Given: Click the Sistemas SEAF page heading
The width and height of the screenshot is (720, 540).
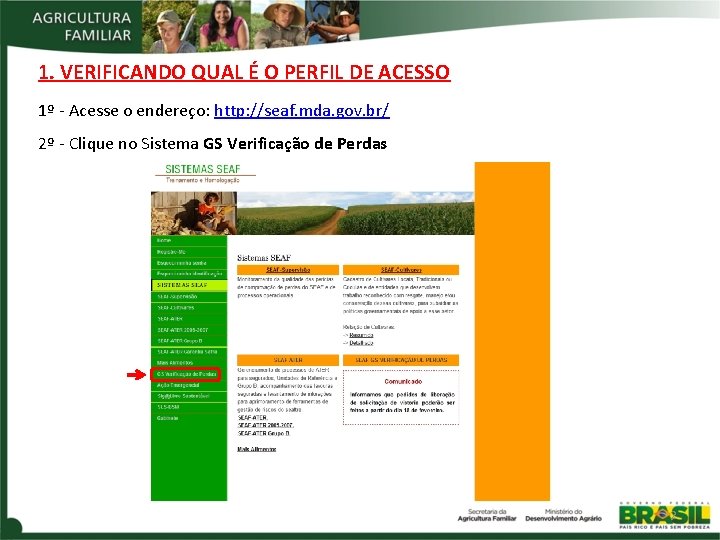Looking at the screenshot, I should pos(264,258).
